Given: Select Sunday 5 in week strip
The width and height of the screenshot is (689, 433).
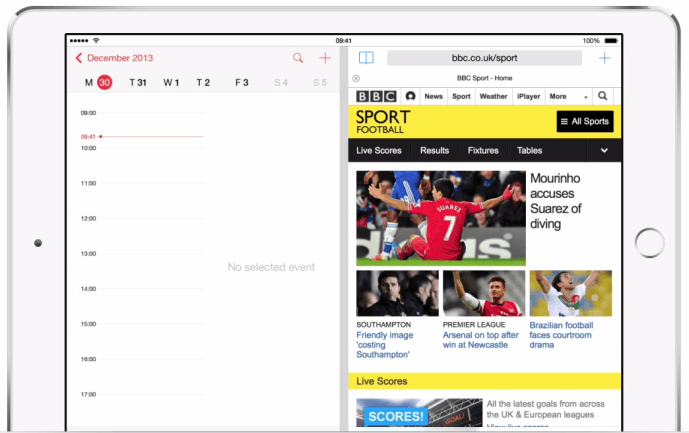Looking at the screenshot, I should click(x=320, y=82).
